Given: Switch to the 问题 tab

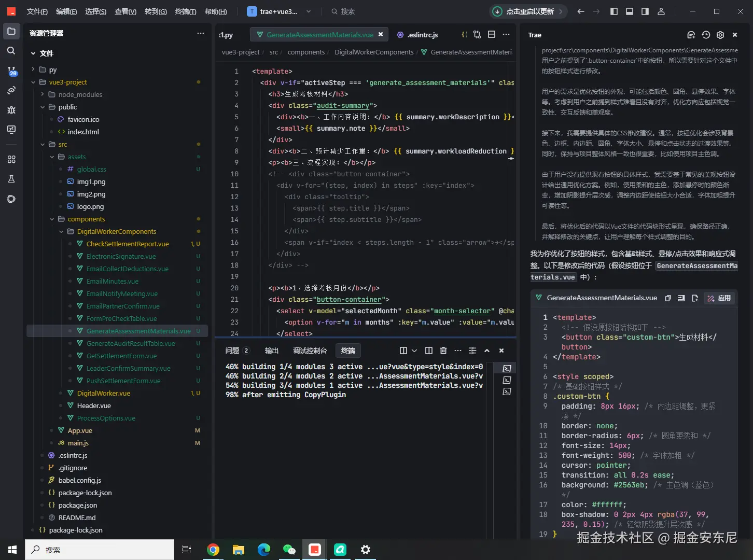Looking at the screenshot, I should pos(237,351).
